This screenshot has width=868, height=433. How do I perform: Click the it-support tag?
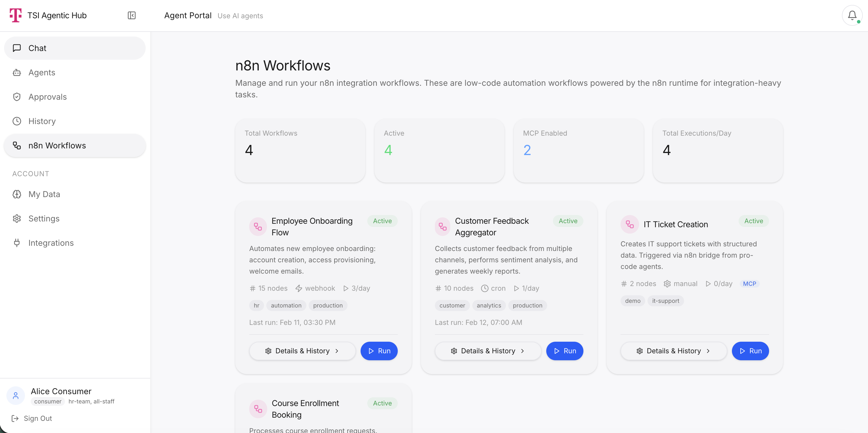666,301
